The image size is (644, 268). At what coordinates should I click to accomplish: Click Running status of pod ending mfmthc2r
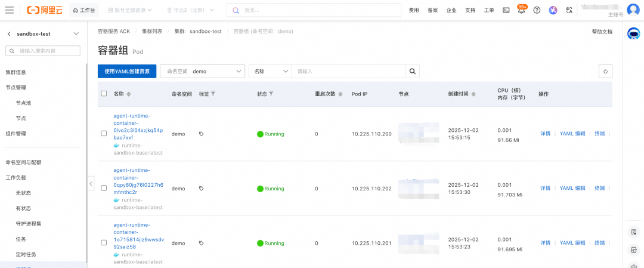[271, 189]
